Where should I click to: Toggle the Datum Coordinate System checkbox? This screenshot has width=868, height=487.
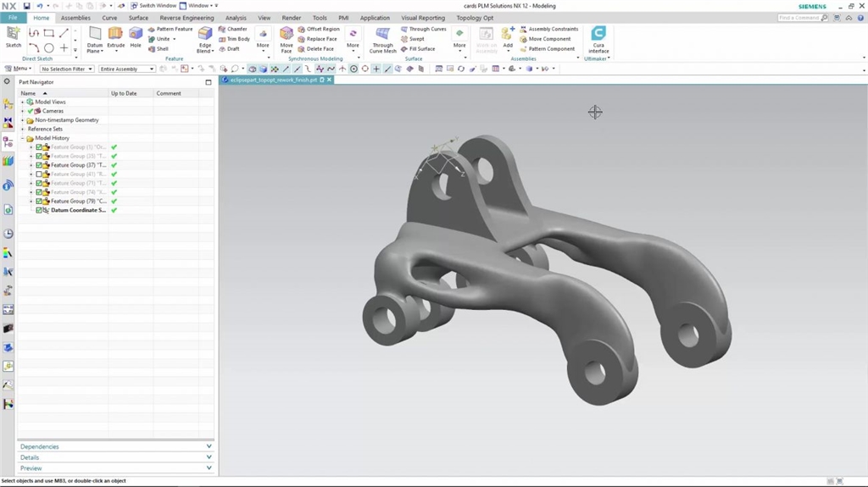coord(39,210)
